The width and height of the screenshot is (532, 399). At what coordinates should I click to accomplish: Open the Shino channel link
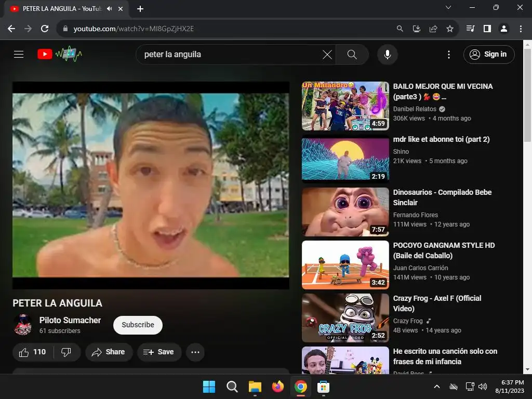[401, 151]
